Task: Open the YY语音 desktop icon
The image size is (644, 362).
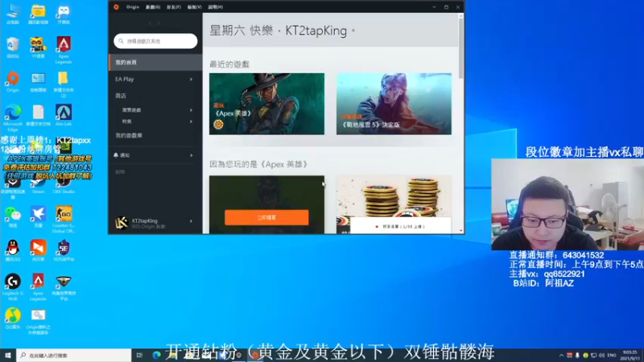Action: (38, 47)
